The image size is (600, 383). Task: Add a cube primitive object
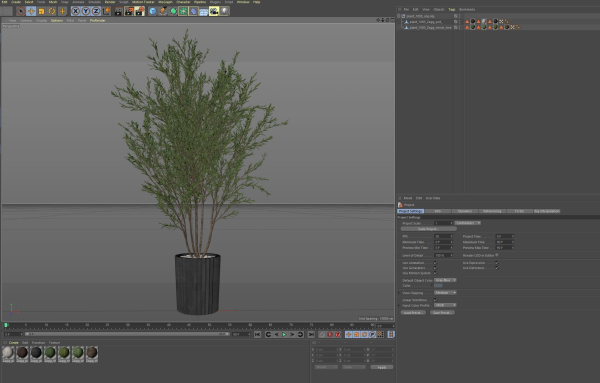click(x=153, y=11)
